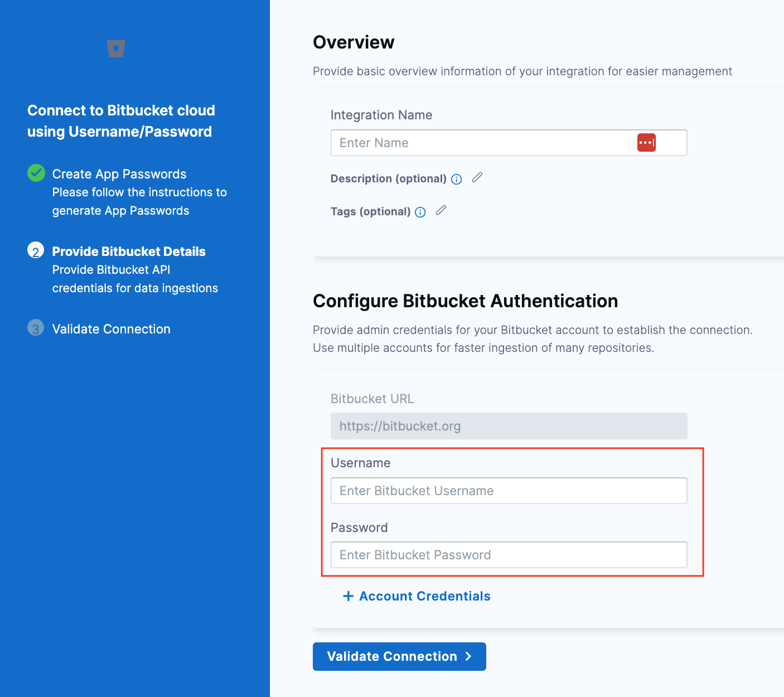This screenshot has width=784, height=697.
Task: Select the Provide Bitbucket Details step
Action: (x=129, y=251)
